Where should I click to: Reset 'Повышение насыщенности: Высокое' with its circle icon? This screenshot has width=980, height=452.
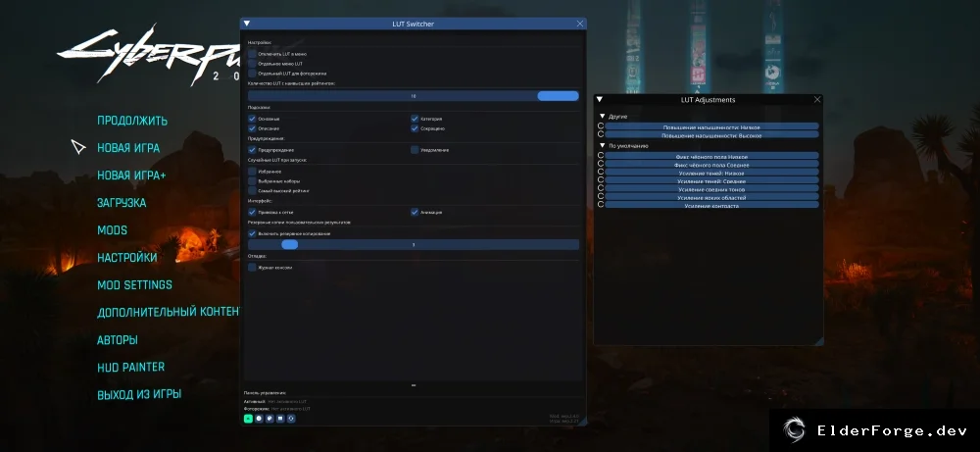tap(601, 134)
